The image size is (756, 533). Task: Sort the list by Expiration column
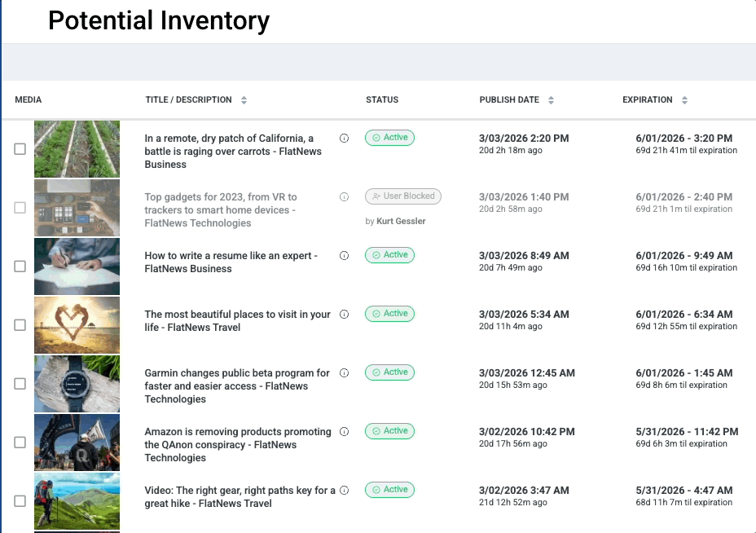coord(684,100)
